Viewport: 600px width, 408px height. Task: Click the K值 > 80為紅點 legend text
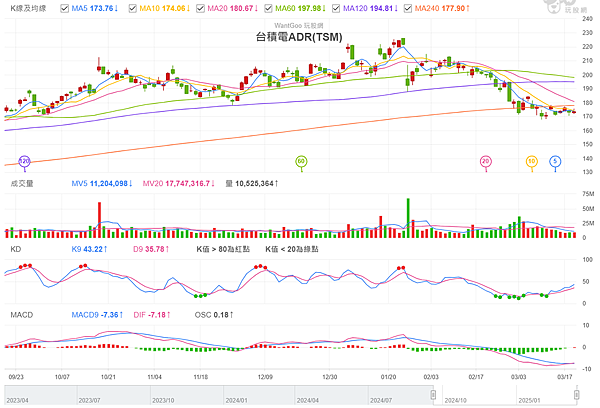[223, 249]
